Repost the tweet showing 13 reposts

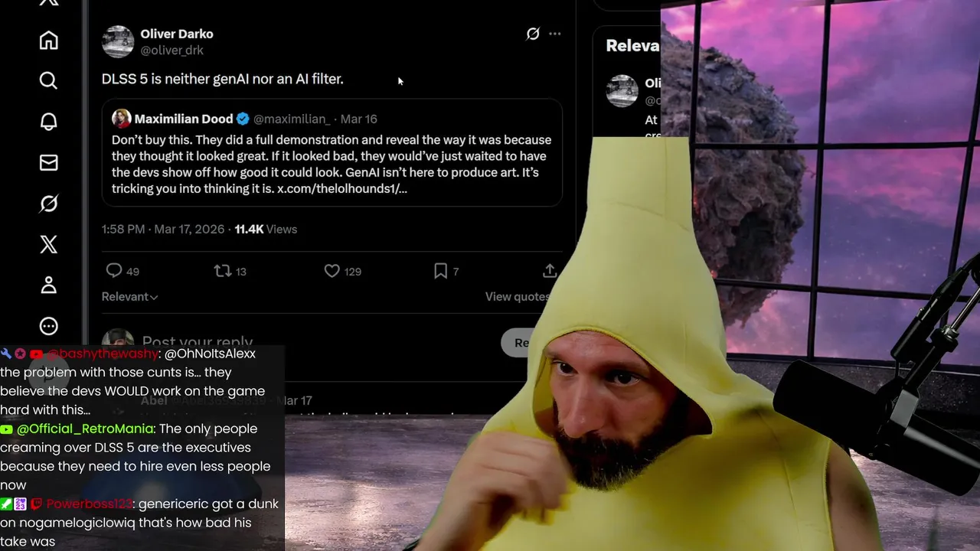tap(222, 271)
